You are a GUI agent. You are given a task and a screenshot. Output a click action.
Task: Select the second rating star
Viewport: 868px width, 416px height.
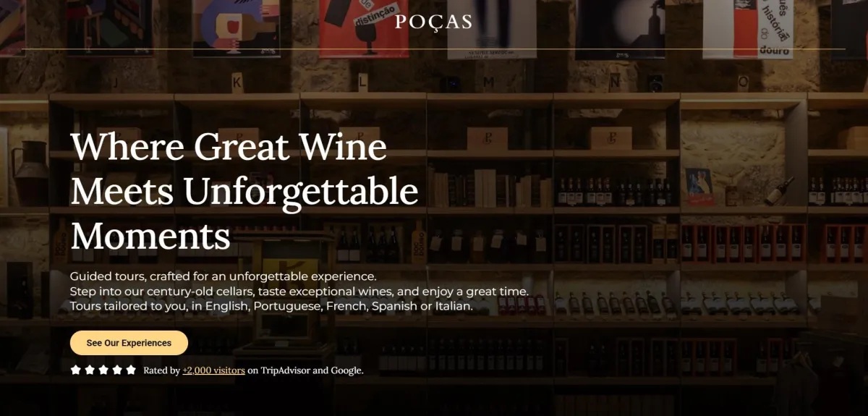89,370
